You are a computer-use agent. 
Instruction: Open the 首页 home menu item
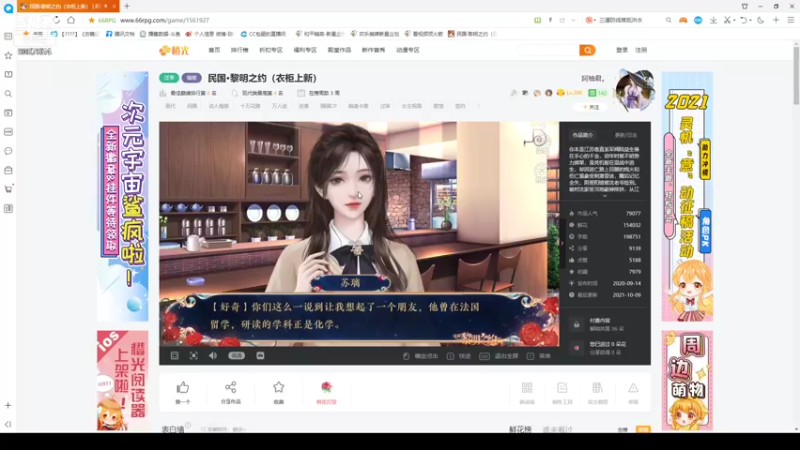coord(214,50)
